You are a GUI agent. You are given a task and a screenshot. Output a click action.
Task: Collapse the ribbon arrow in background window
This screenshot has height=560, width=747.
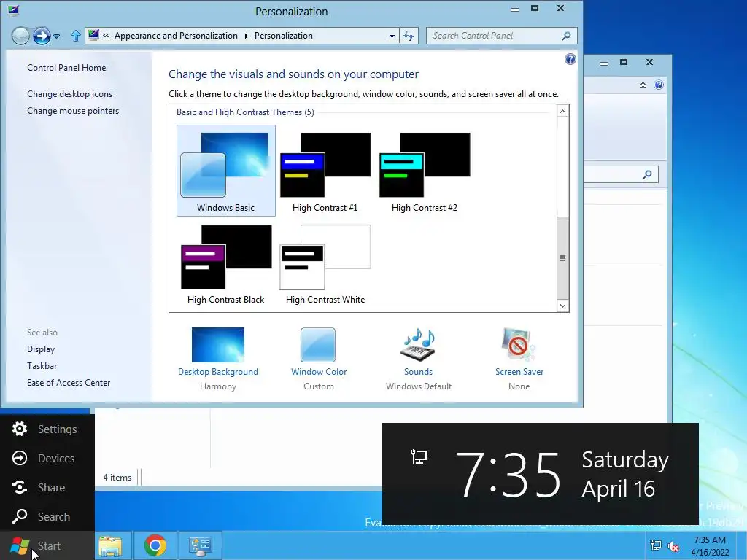643,85
